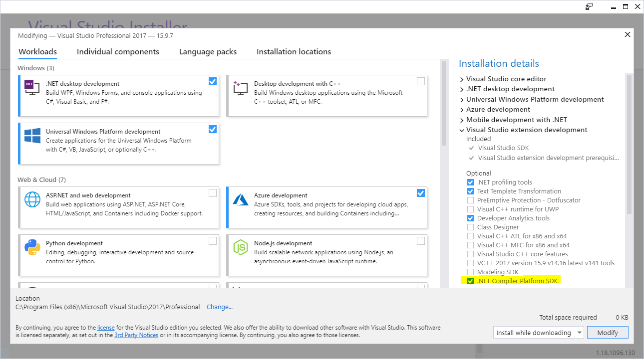The image size is (644, 359).
Task: Click the Change... location link
Action: pyautogui.click(x=220, y=307)
